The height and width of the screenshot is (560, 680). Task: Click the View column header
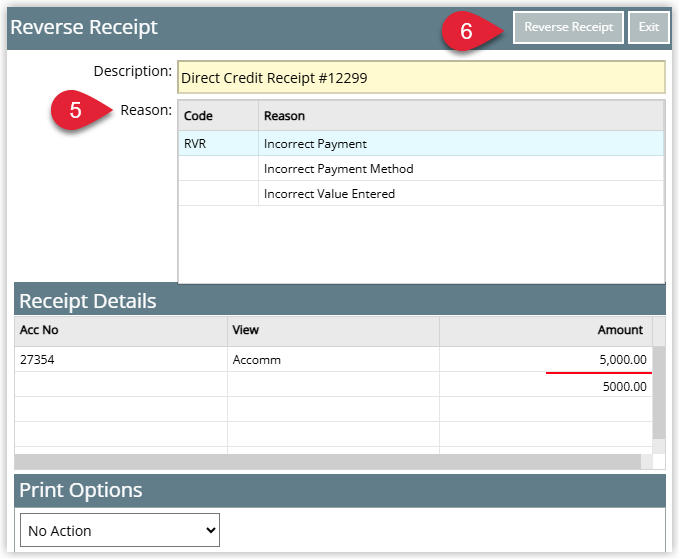333,331
